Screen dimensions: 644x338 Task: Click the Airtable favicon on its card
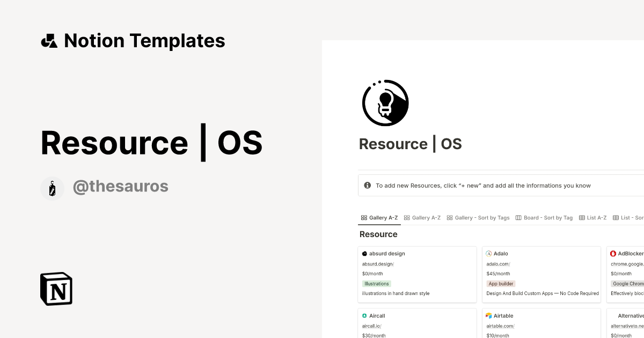[x=489, y=315]
